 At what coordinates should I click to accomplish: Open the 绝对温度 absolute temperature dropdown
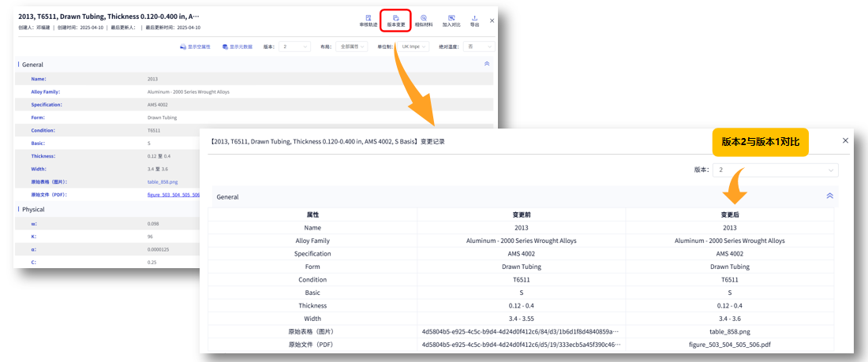tap(479, 47)
